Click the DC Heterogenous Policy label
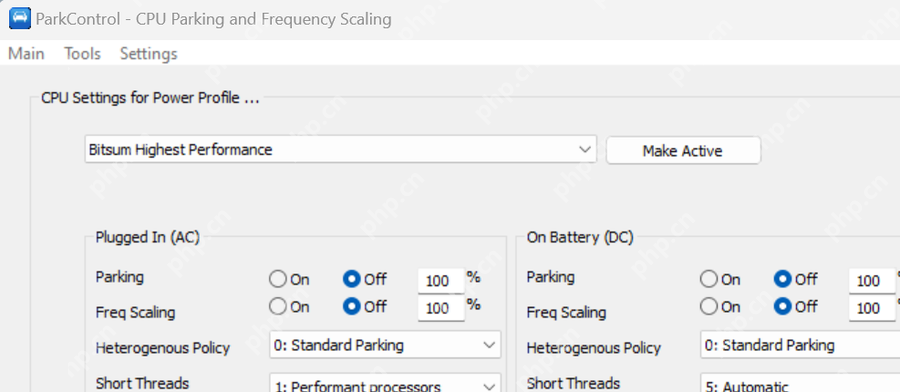The width and height of the screenshot is (900, 392). click(x=593, y=348)
